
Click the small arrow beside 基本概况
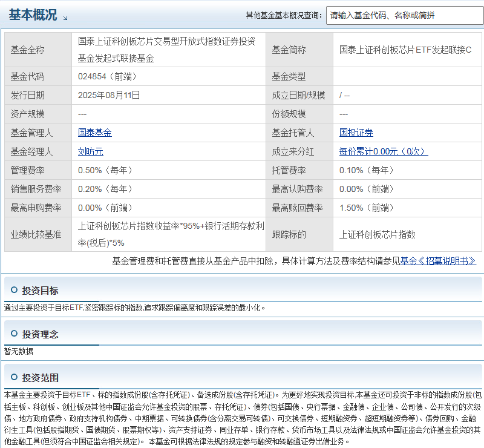65,18
